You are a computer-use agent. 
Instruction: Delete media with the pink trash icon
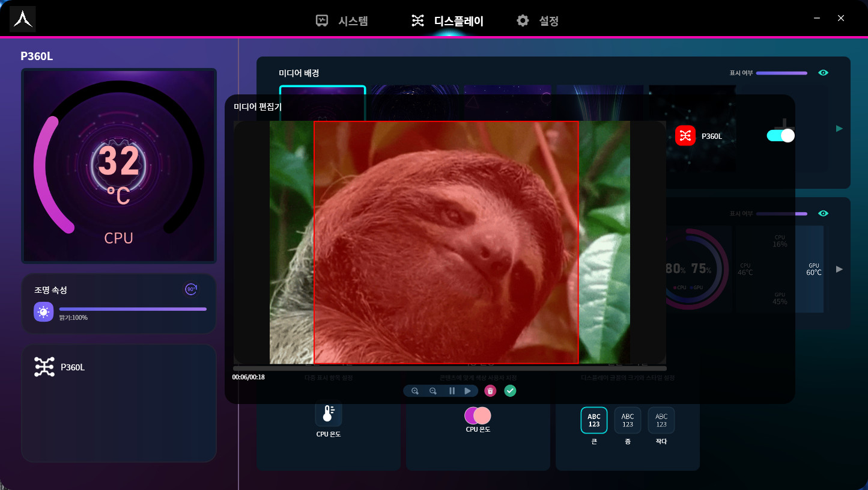(x=490, y=391)
